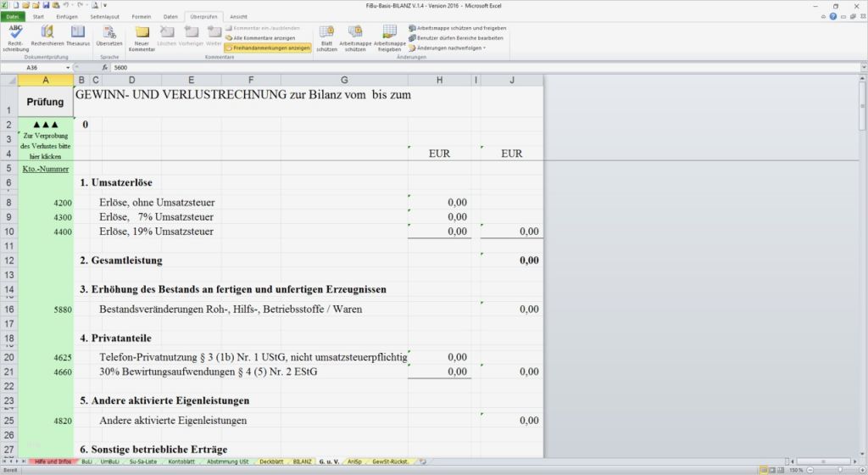
Task: Click Benutzer dürfen Bereiche bearbeiten
Action: [x=456, y=38]
